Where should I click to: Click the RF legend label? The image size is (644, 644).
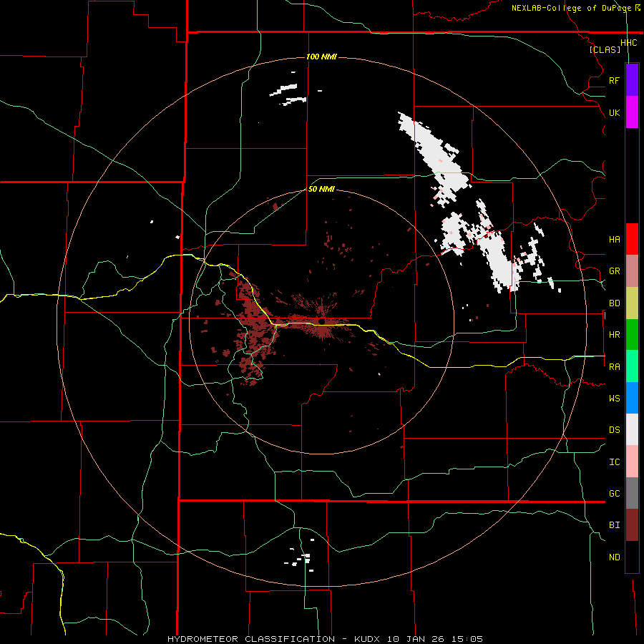click(615, 80)
